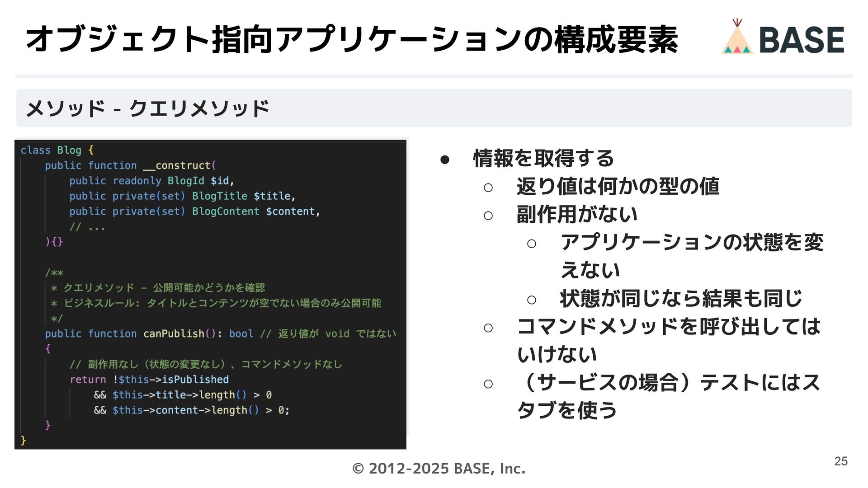Viewport: 868px width, 488px height.
Task: Click code line && $this->content->length() > 0;
Action: pos(192,410)
